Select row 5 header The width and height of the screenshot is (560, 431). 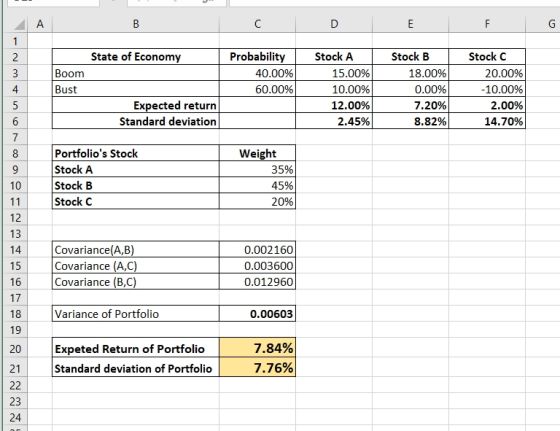click(x=15, y=105)
